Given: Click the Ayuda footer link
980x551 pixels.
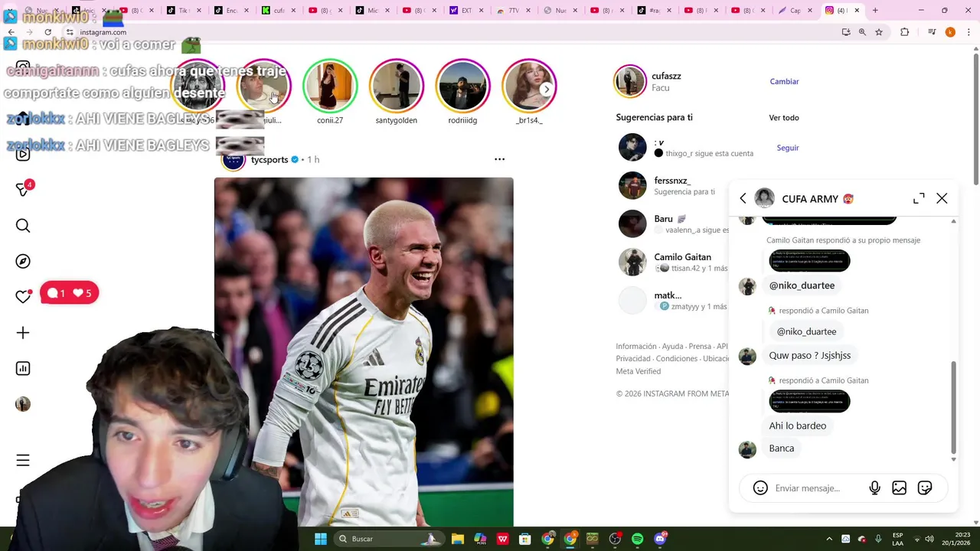Looking at the screenshot, I should click(672, 347).
